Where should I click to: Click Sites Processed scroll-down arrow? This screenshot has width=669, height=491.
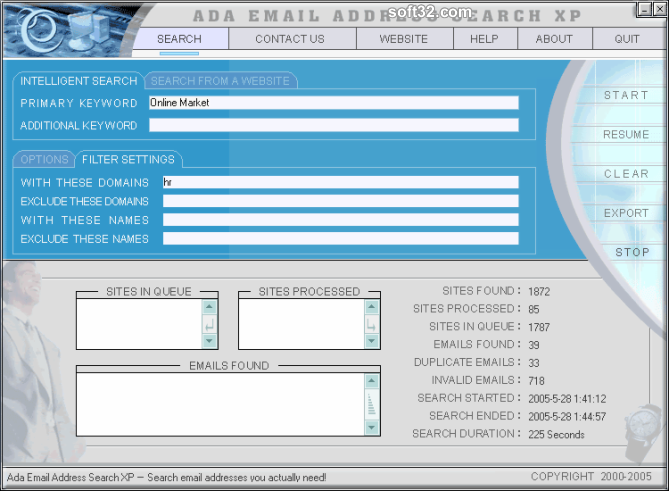(372, 341)
